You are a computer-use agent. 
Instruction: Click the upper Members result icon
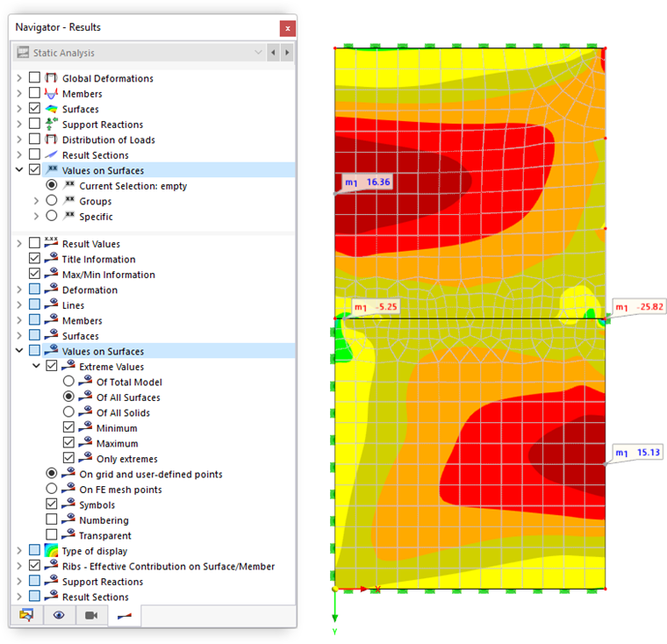51,93
